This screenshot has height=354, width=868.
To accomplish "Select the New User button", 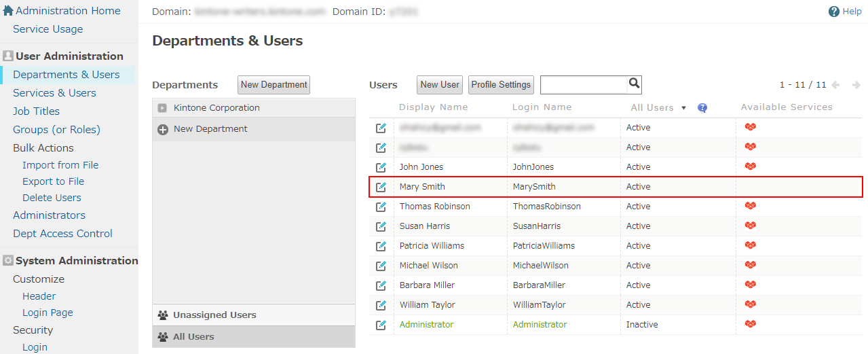I will [x=440, y=85].
